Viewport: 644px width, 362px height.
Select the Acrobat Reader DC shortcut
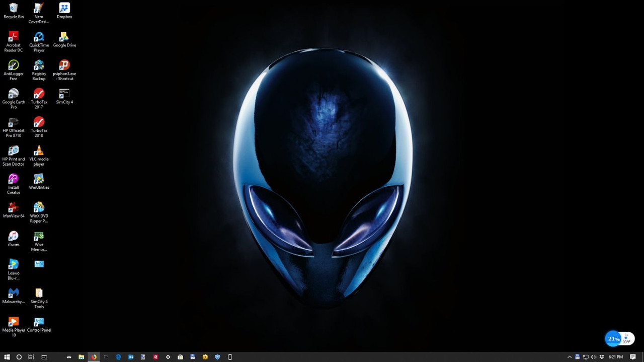[x=14, y=42]
